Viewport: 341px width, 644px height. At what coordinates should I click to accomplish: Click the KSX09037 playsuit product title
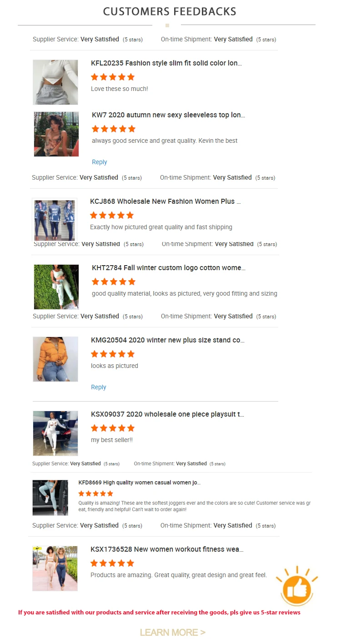(x=168, y=414)
